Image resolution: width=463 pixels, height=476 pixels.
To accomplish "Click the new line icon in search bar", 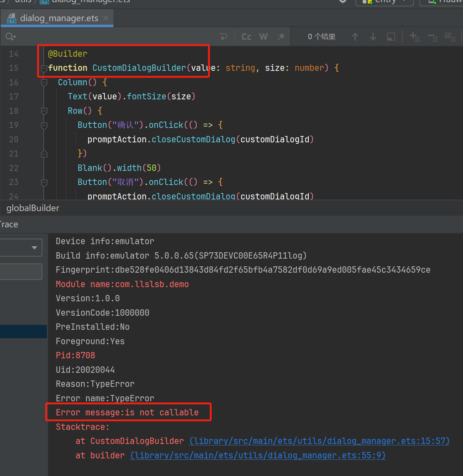I will tap(223, 37).
